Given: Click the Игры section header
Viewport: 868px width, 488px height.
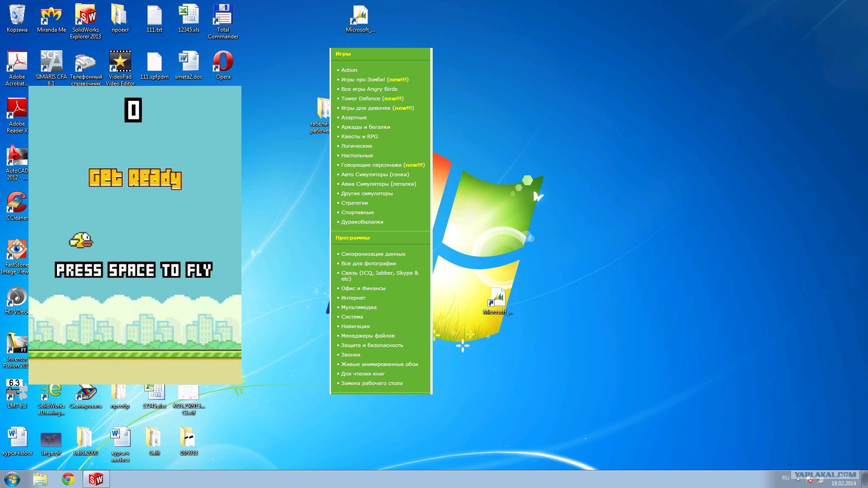Looking at the screenshot, I should tap(343, 54).
